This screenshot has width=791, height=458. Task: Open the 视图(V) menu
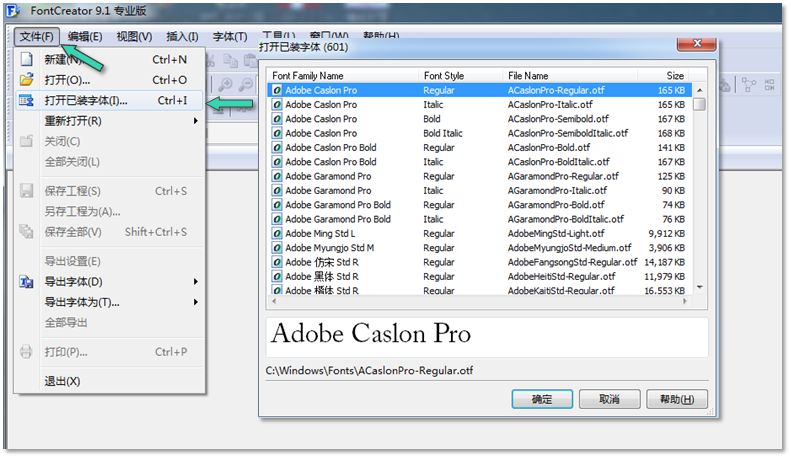coord(134,36)
